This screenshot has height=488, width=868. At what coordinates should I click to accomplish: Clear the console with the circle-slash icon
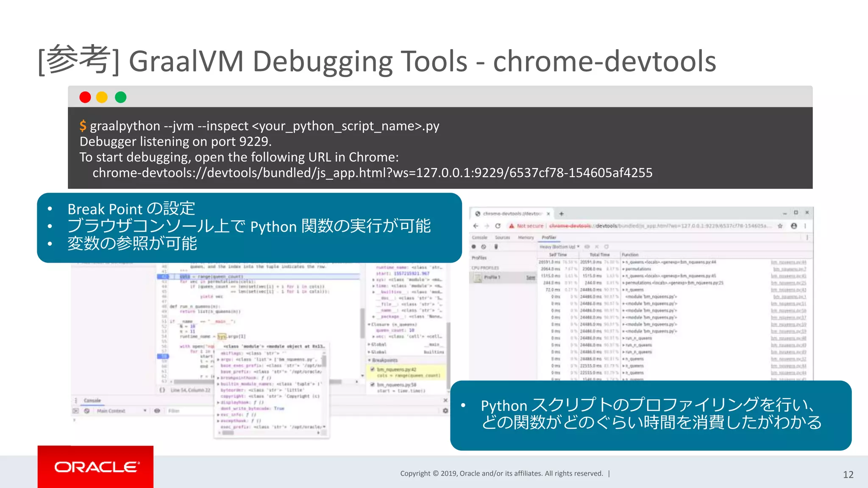pos(86,411)
